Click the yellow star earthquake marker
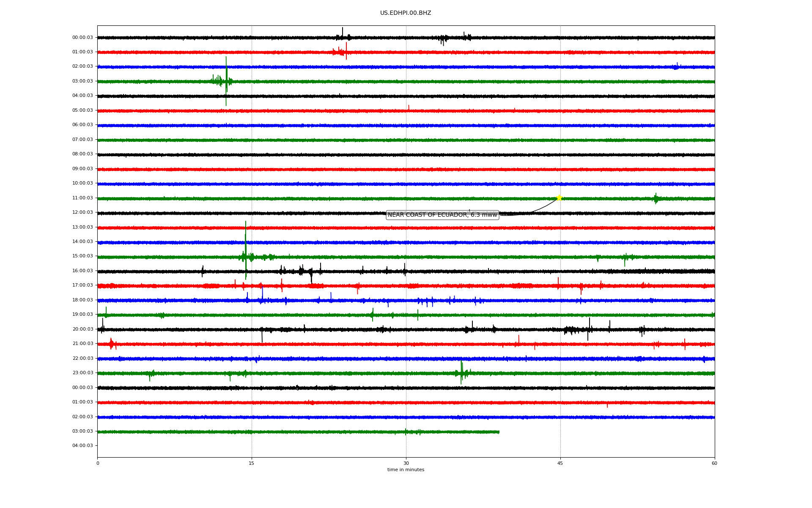The height and width of the screenshot is (508, 812). (x=559, y=198)
